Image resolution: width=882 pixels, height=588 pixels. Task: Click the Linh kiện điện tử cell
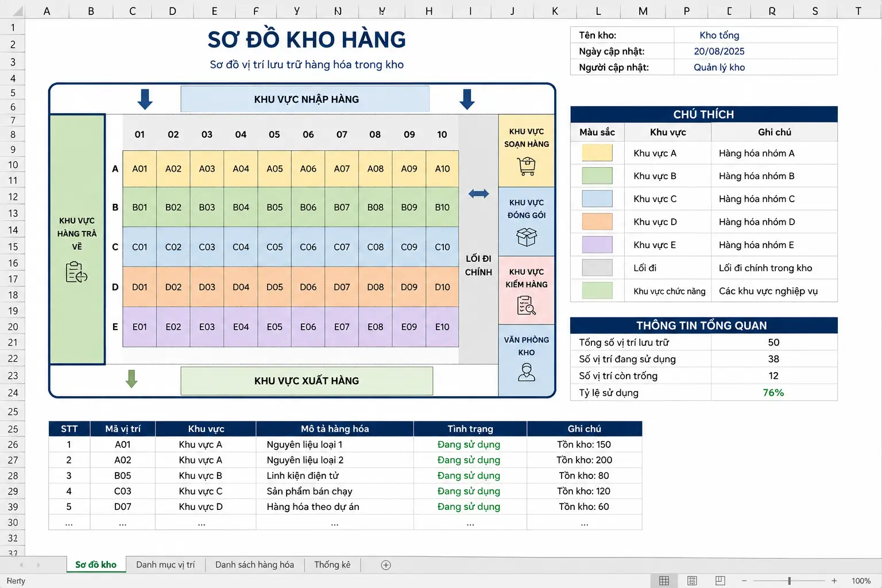(335, 475)
